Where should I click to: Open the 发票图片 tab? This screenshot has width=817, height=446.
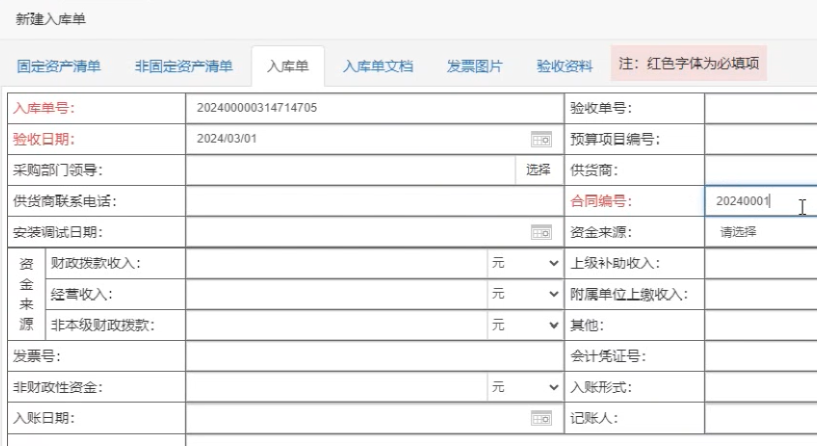point(475,66)
